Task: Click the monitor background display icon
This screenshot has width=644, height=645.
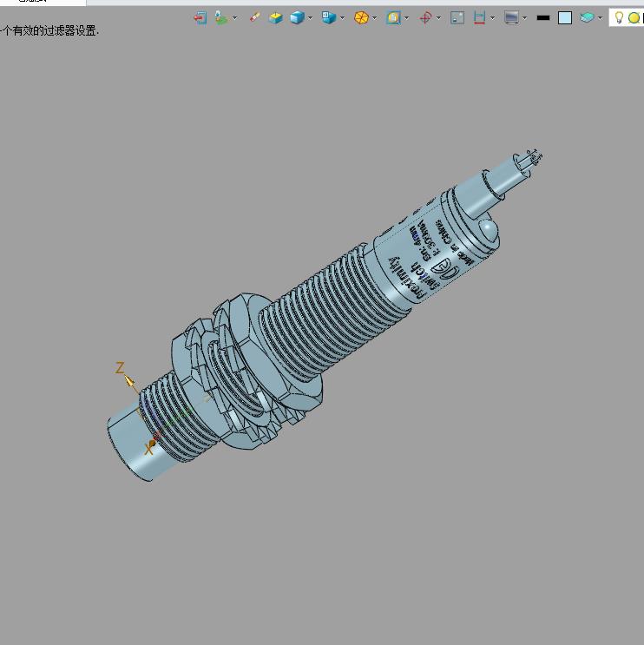Action: click(511, 17)
